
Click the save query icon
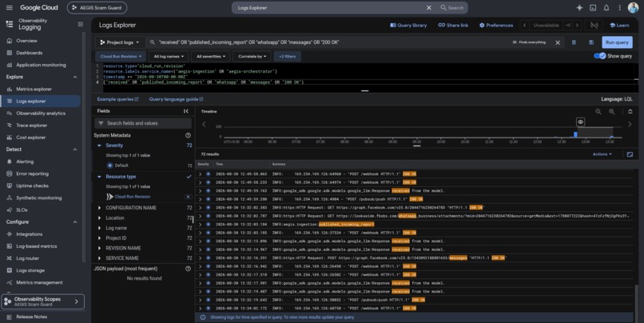(591, 42)
